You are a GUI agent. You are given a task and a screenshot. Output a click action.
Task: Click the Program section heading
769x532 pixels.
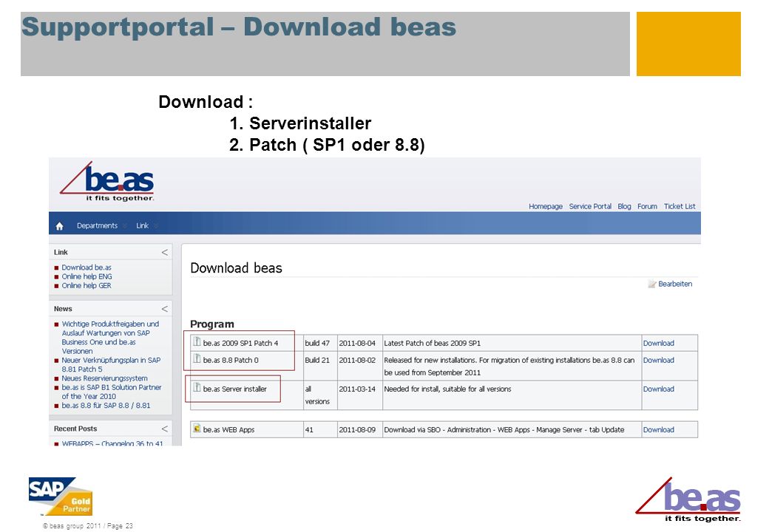click(212, 324)
